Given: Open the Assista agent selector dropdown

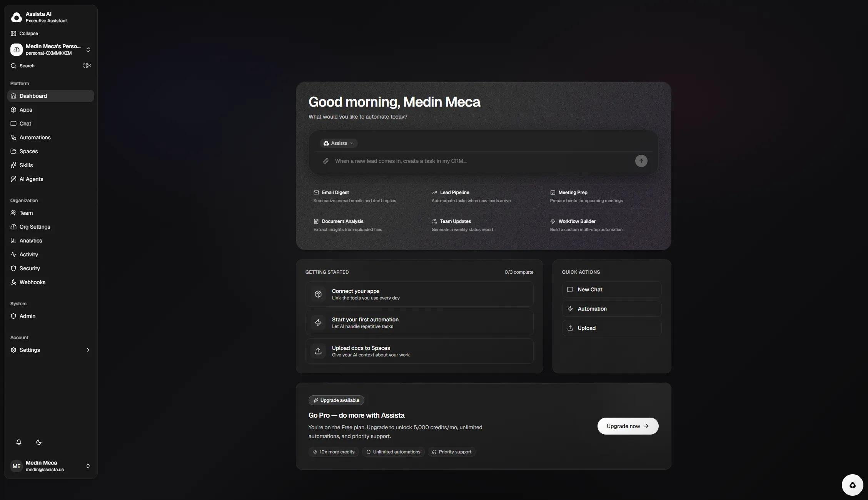Looking at the screenshot, I should (339, 143).
